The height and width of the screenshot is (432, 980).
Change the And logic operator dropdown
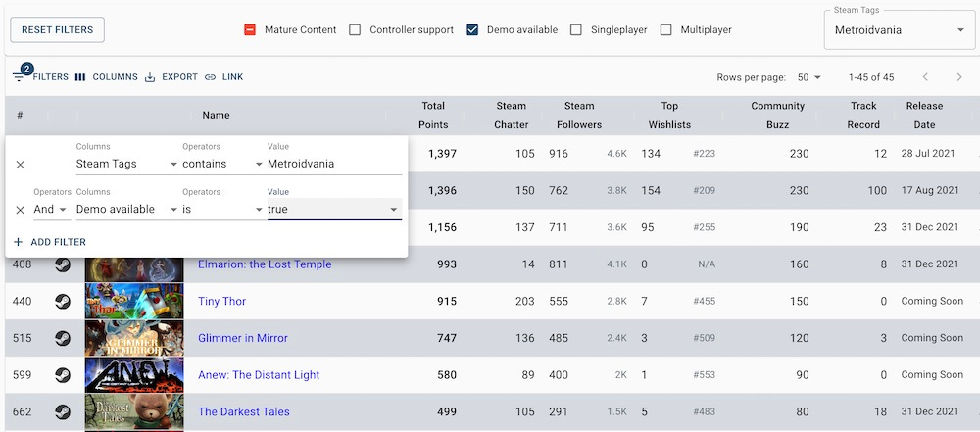point(51,209)
